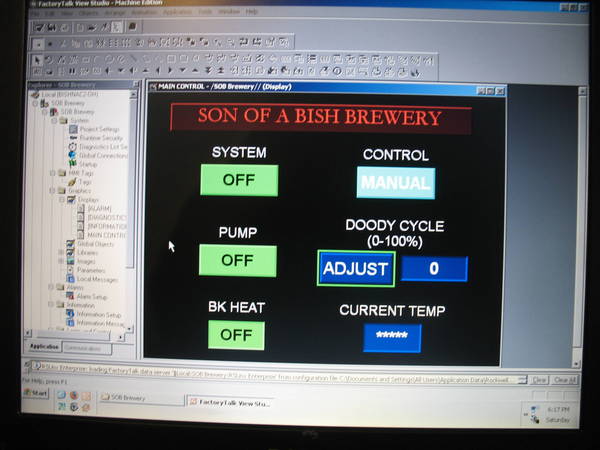This screenshot has height=450, width=600.
Task: Toggle the PUMP OFF button
Action: pyautogui.click(x=238, y=261)
